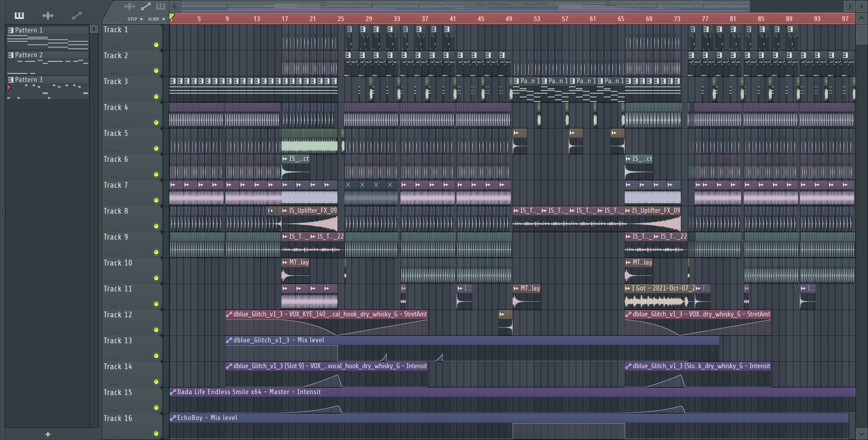Viewport: 868px width, 440px height.
Task: Click the picker panel scroll handle button
Action: point(94,29)
